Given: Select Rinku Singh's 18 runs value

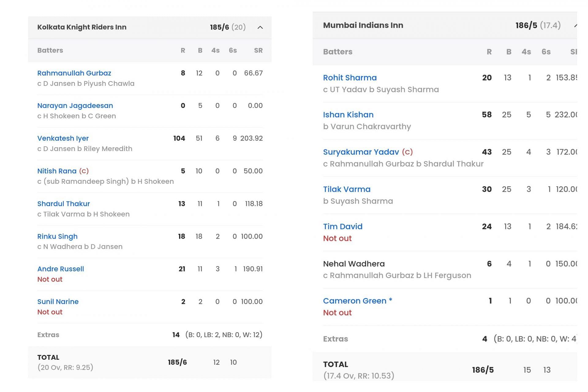Looking at the screenshot, I should tap(182, 236).
